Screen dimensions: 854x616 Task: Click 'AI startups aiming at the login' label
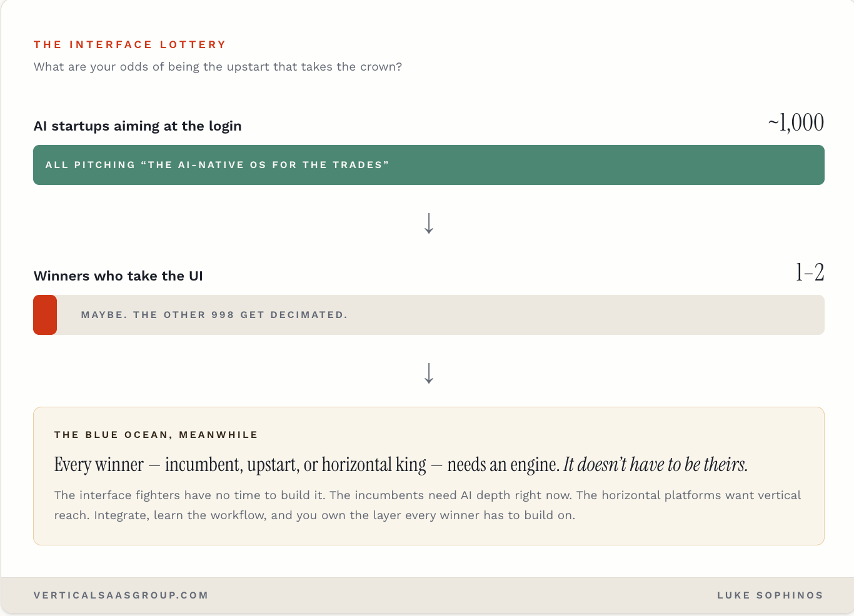tap(138, 126)
